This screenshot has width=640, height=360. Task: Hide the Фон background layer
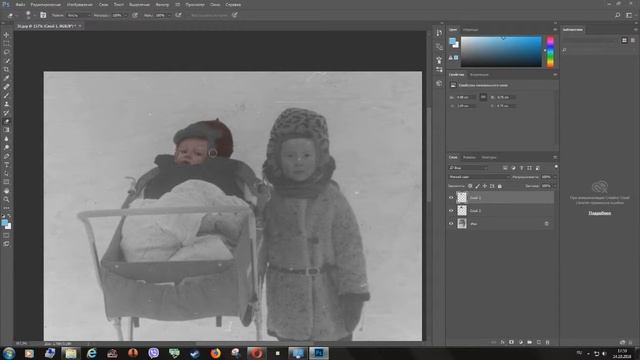(451, 224)
